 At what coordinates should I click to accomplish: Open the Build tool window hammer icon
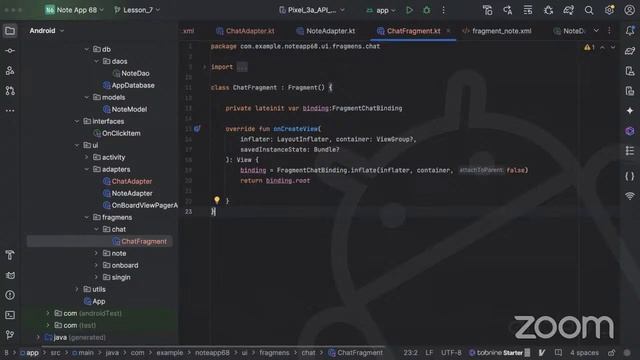tap(10, 255)
